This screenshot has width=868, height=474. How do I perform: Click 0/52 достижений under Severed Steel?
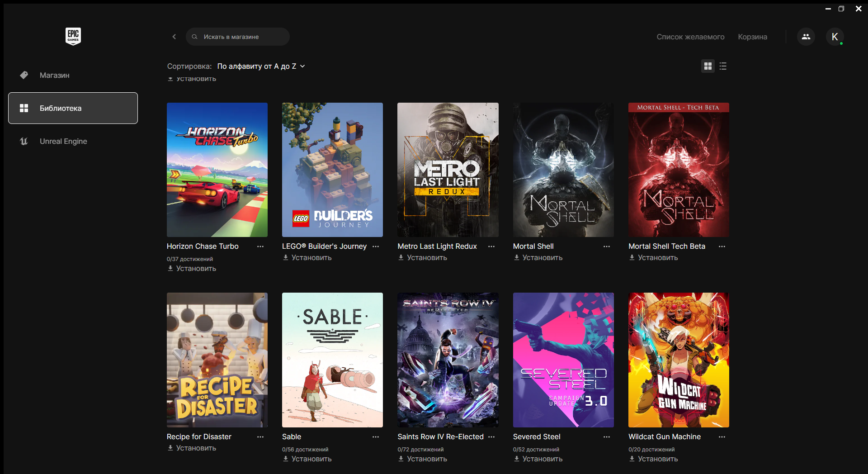[x=536, y=450]
